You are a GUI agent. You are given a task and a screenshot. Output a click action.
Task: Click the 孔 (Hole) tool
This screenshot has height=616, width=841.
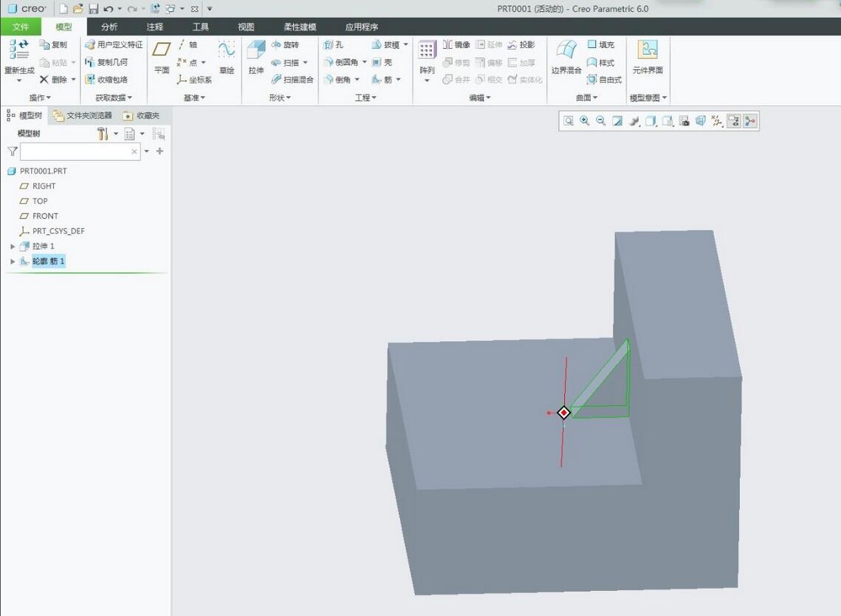(x=333, y=44)
